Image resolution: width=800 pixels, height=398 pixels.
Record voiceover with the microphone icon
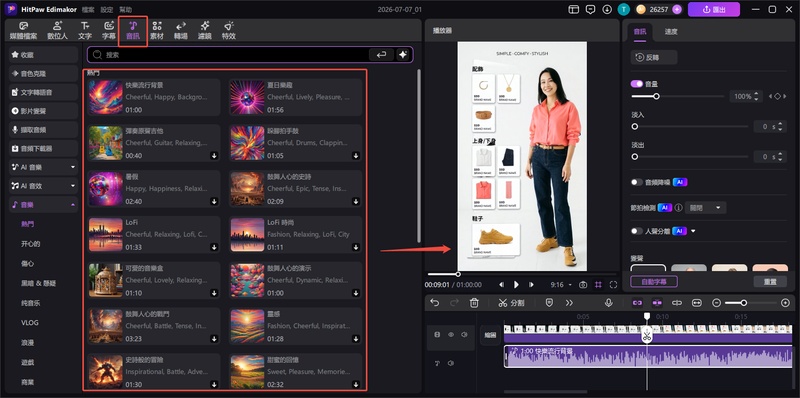point(608,303)
